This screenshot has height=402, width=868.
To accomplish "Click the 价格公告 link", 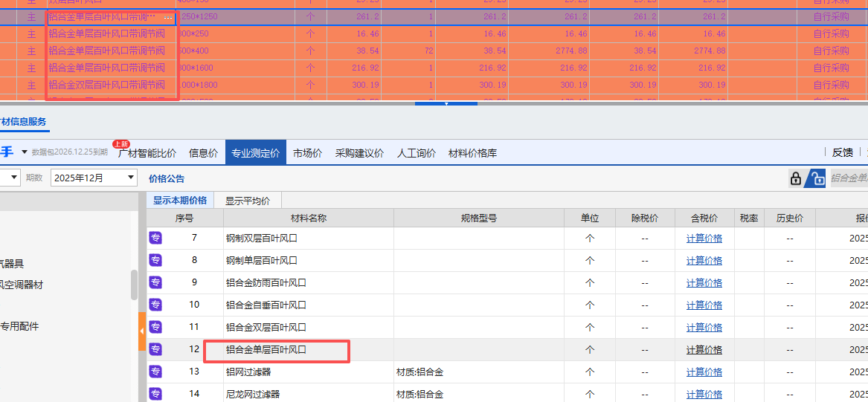I will click(167, 178).
